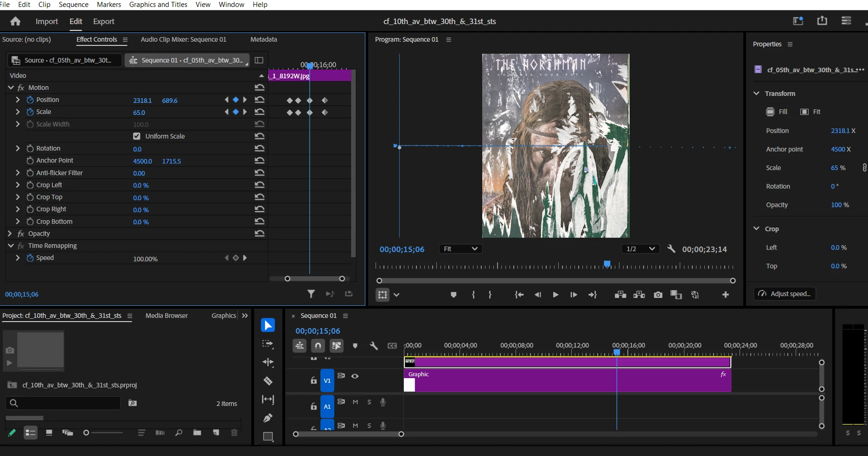Reset the Anchor Point parameter
This screenshot has height=456, width=868.
pos(260,160)
